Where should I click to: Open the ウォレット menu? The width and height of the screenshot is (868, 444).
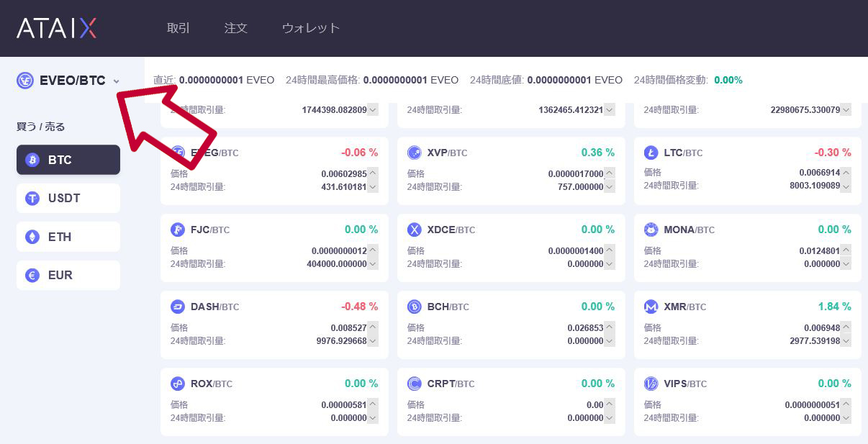pos(310,28)
